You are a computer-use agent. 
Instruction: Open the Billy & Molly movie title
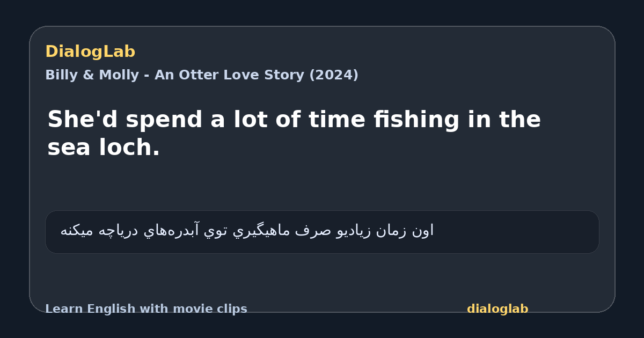202,75
